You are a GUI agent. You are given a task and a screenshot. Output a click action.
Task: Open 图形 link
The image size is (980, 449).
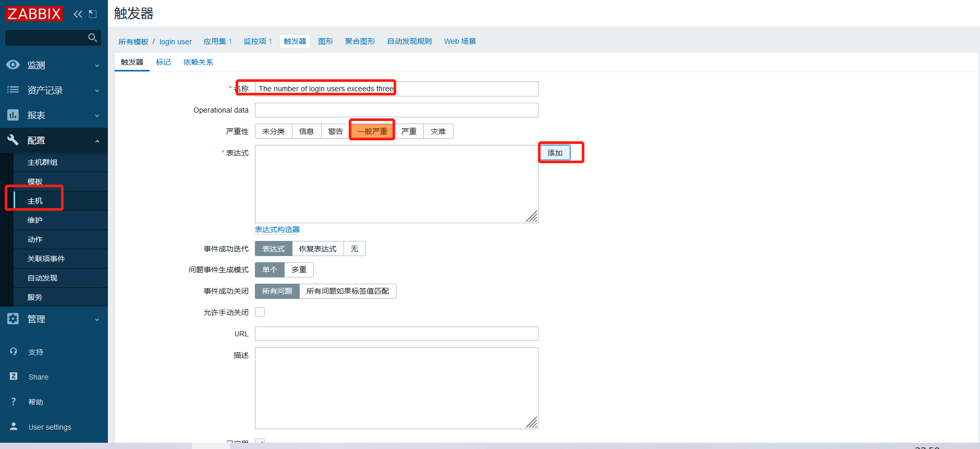(x=326, y=41)
